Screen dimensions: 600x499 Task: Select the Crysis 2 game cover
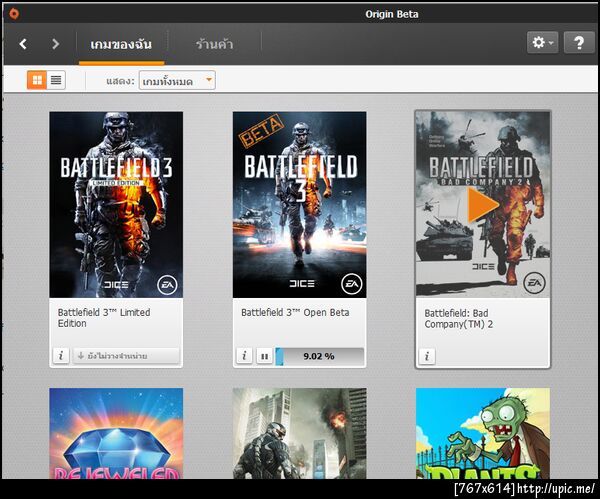[299, 433]
